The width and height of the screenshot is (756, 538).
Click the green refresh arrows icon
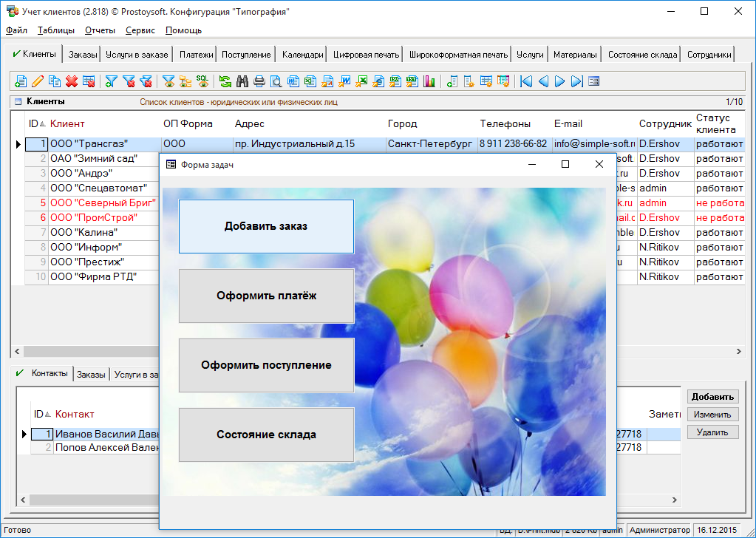(225, 81)
